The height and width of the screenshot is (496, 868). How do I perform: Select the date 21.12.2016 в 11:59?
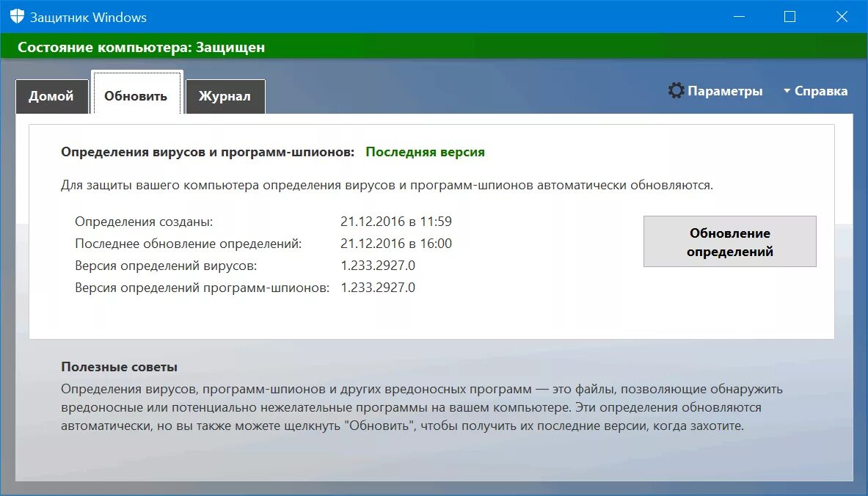[x=395, y=222]
